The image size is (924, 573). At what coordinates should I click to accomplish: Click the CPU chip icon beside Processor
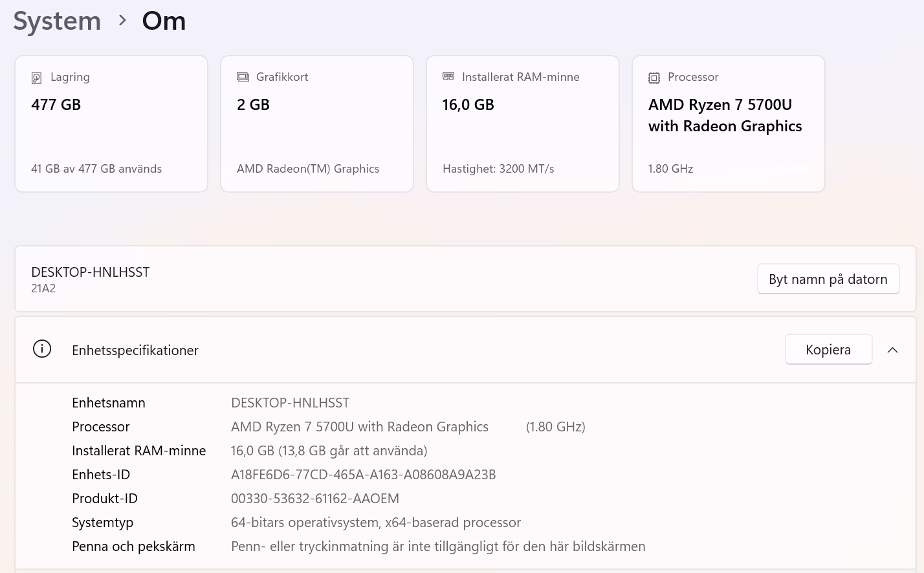(x=654, y=78)
